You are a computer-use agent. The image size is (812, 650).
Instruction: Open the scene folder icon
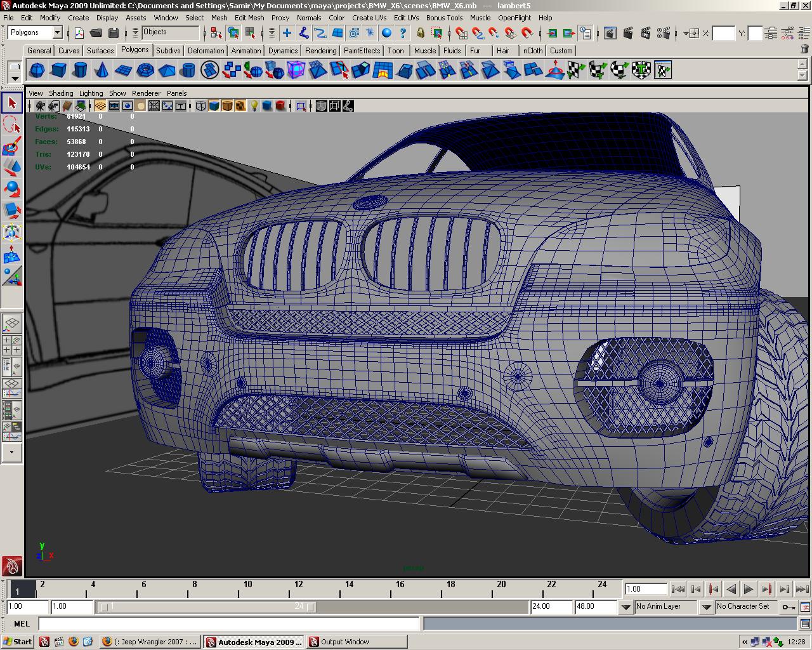point(96,33)
